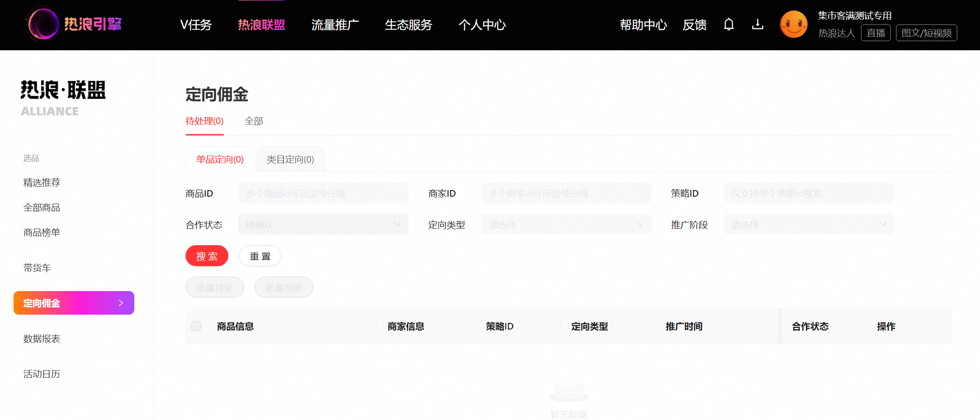Select 定向佣金 in sidebar
This screenshot has height=420, width=980.
pos(74,303)
